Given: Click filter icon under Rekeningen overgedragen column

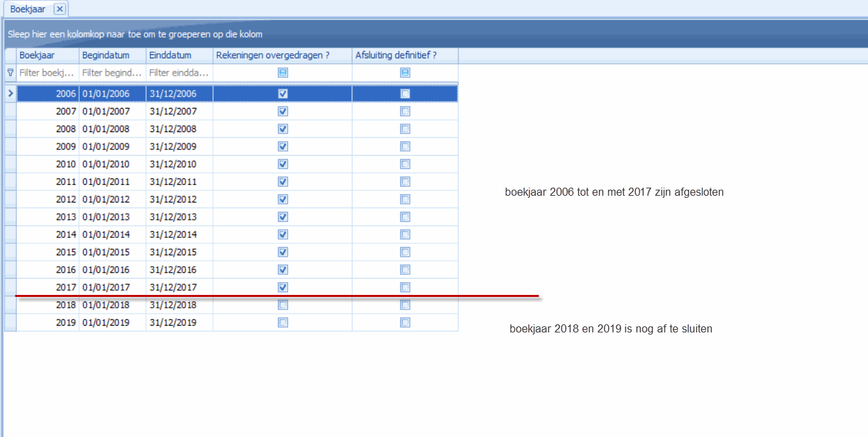Looking at the screenshot, I should tap(283, 72).
